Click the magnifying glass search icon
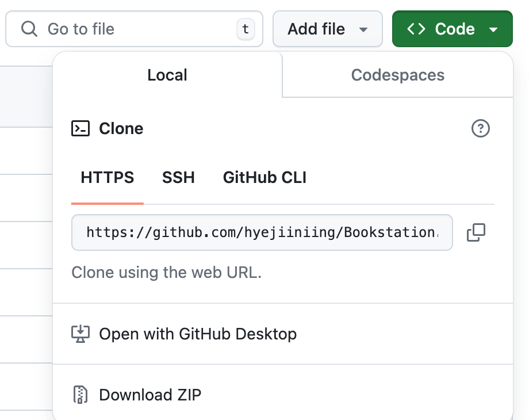Viewport: 529px width, 420px height. (x=29, y=28)
